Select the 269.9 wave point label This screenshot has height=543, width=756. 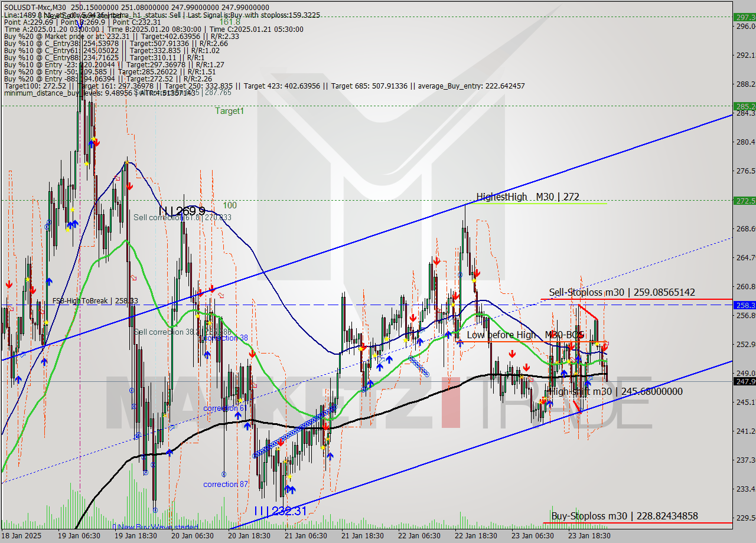pyautogui.click(x=182, y=211)
